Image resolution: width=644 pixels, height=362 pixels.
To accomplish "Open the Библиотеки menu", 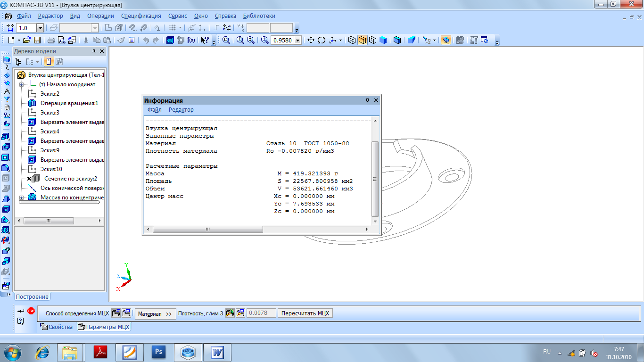I will (x=259, y=16).
